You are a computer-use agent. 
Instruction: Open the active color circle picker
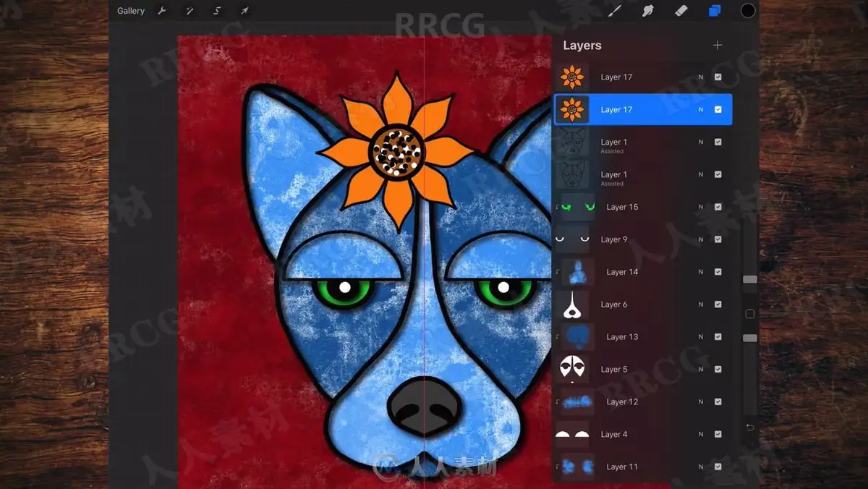click(748, 11)
